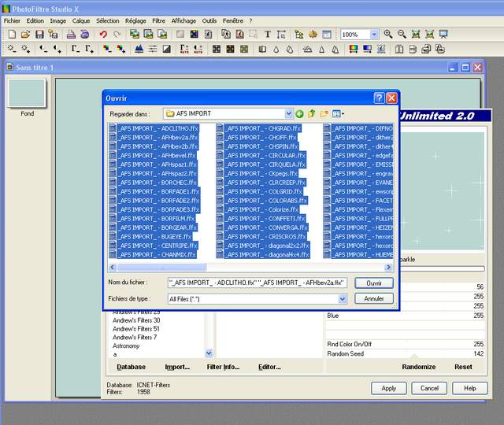
Task: Click the Rnd Color On/Off slider row
Action: pyautogui.click(x=406, y=344)
